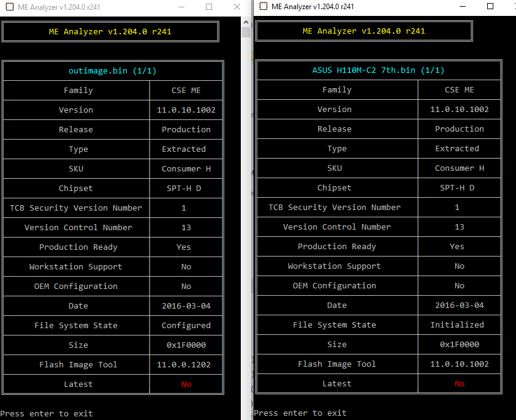Click ME Analyzer v1.204.0 r241 banner, left window
This screenshot has width=516, height=420.
click(x=110, y=32)
